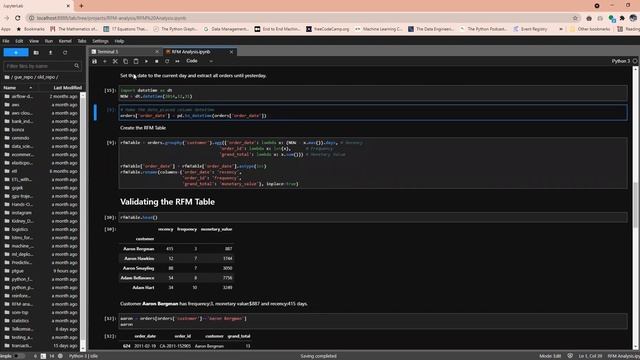Image resolution: width=640 pixels, height=360 pixels.
Task: Close the RFM Analysis.ipynb tab
Action: pos(231,52)
